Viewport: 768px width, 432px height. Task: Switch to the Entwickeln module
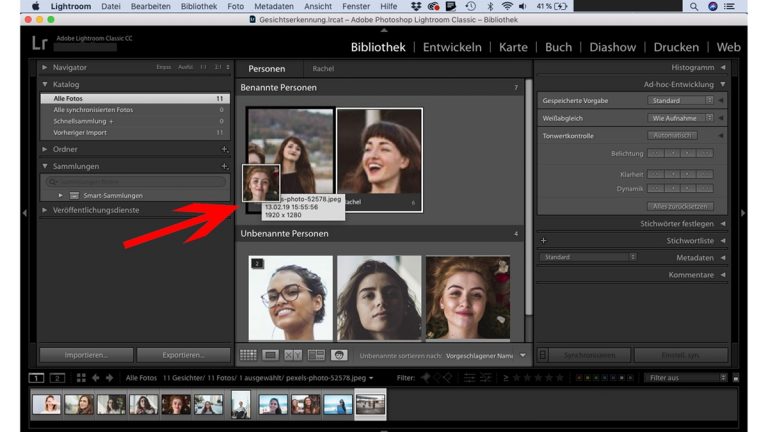point(452,47)
